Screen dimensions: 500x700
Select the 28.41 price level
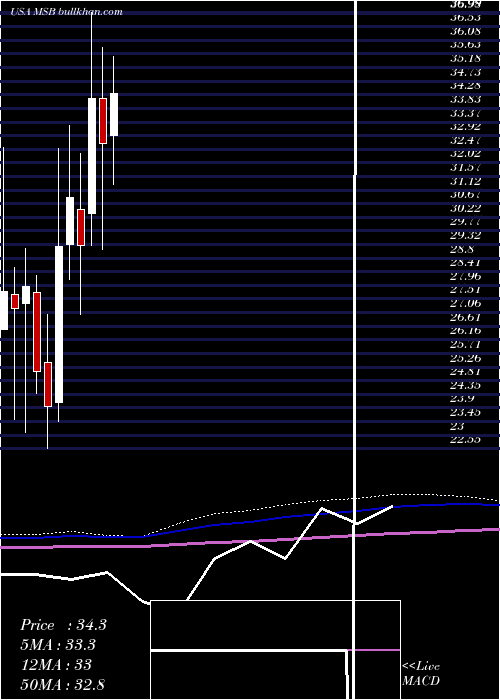(466, 263)
